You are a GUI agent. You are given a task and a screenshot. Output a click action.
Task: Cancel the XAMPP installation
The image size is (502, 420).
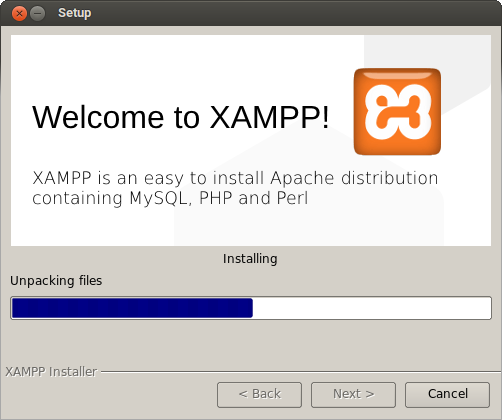(x=447, y=395)
